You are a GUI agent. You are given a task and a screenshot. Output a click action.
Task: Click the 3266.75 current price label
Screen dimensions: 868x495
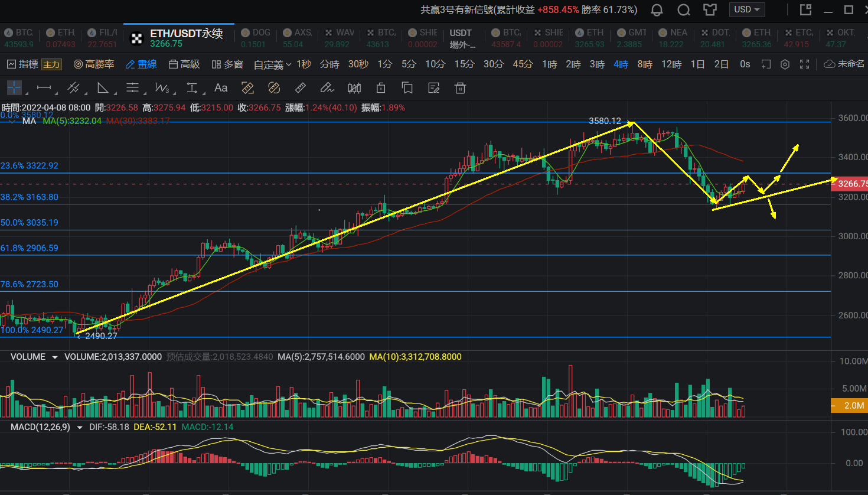850,184
